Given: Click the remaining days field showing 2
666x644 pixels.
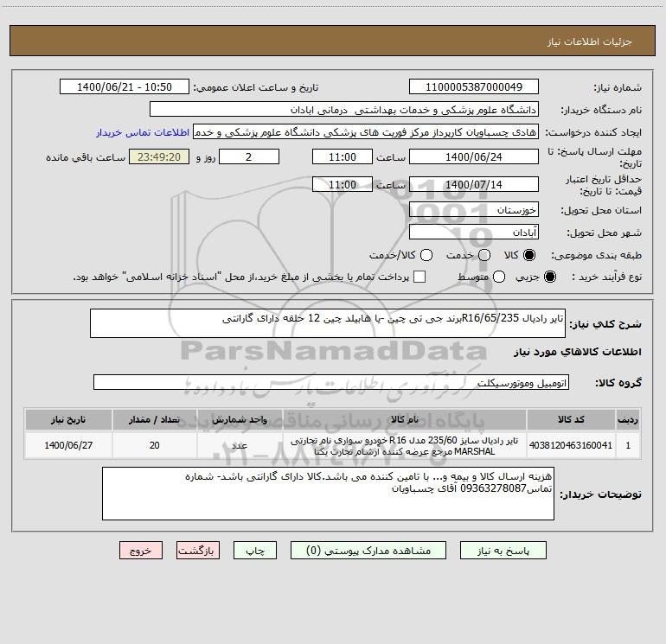Looking at the screenshot, I should tap(249, 156).
